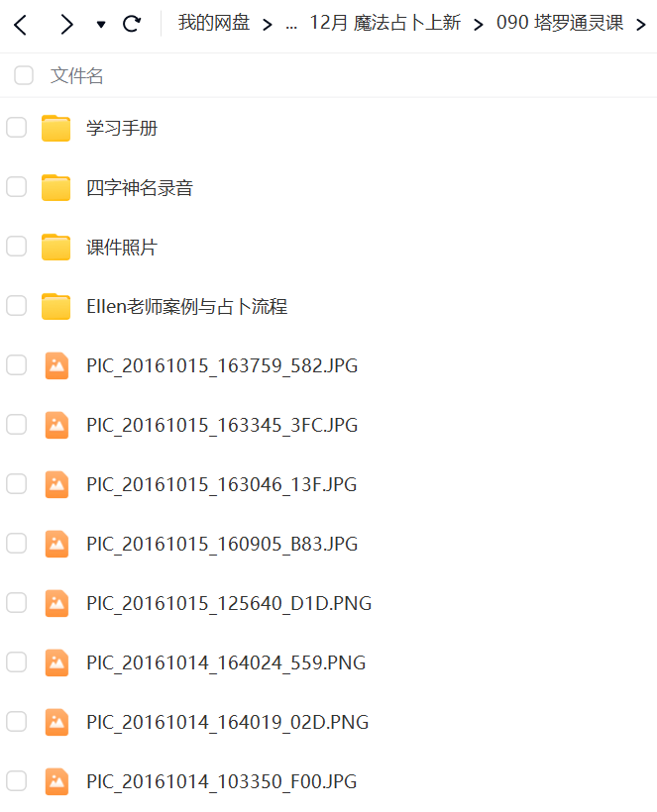The height and width of the screenshot is (812, 657).
Task: Check the box for PIC_20161014_164024_559.PNG
Action: (16, 661)
